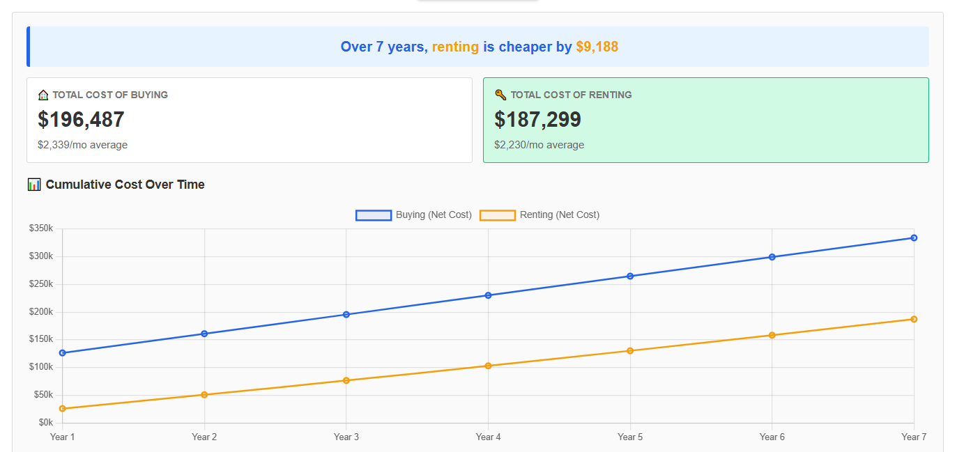Expand the Total Cost of Renting card

point(706,120)
